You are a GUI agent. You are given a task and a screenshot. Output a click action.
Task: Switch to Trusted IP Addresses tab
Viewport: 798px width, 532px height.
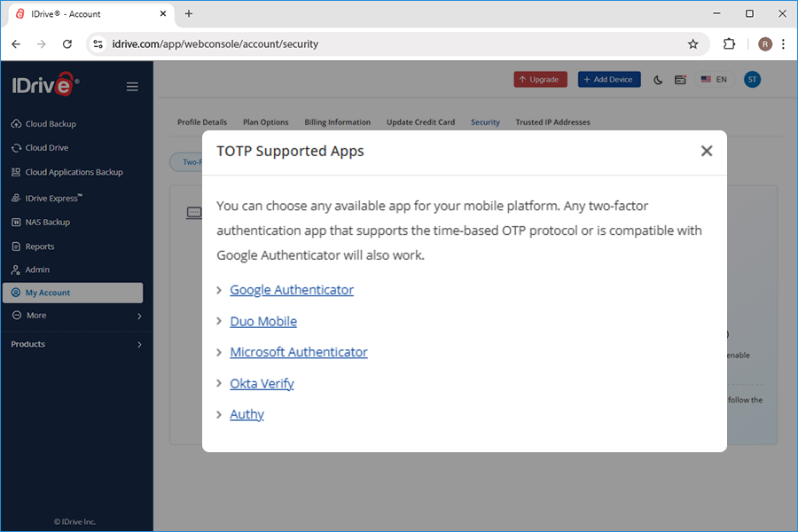[552, 122]
